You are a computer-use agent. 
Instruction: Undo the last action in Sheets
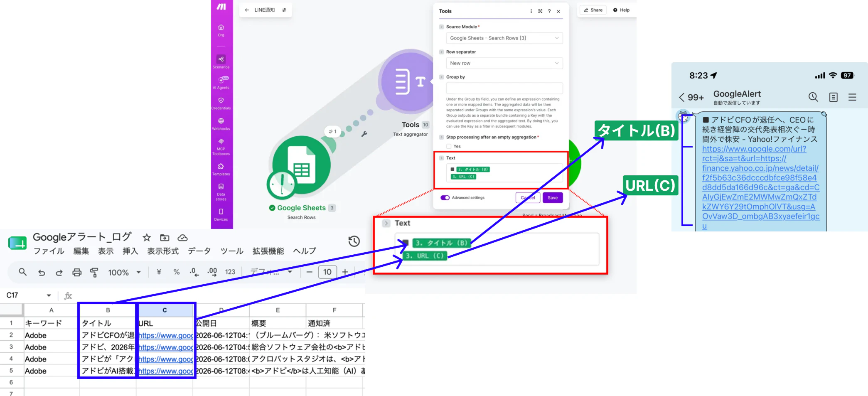coord(42,272)
